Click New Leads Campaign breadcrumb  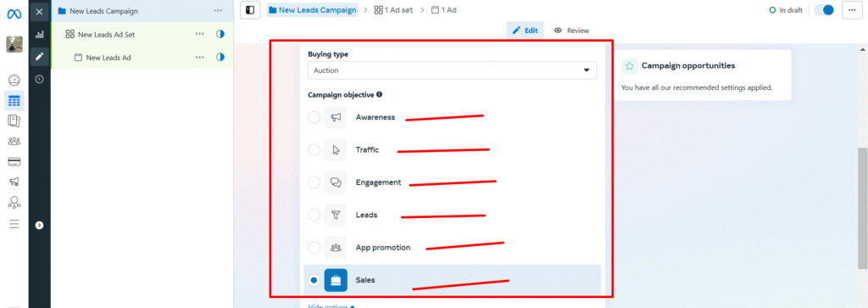312,10
